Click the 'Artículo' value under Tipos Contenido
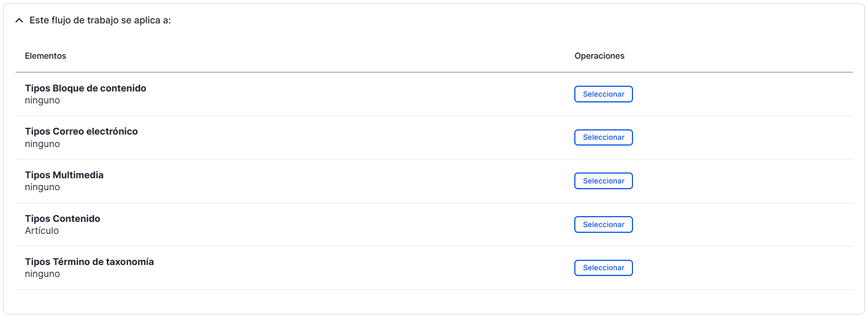Screen dimensions: 868x318 (x=42, y=231)
